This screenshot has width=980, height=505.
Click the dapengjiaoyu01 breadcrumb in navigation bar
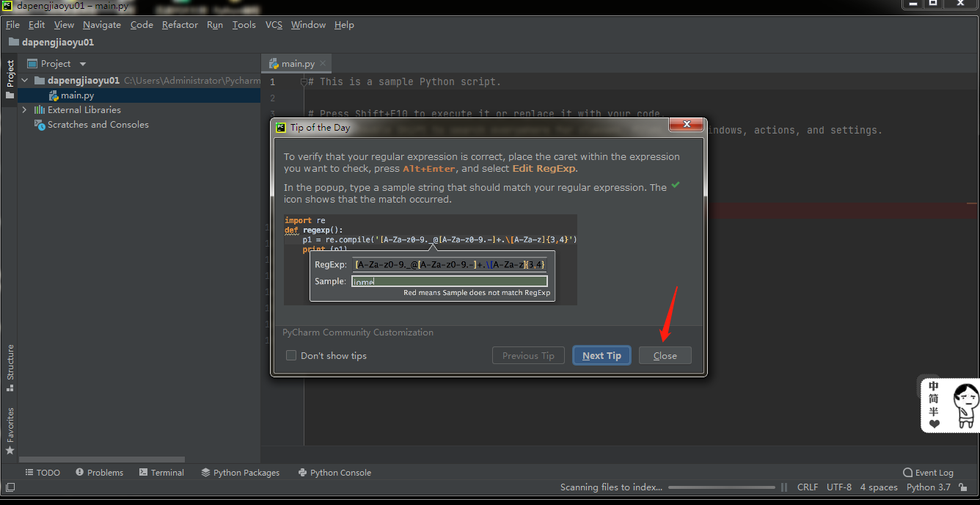click(x=51, y=42)
